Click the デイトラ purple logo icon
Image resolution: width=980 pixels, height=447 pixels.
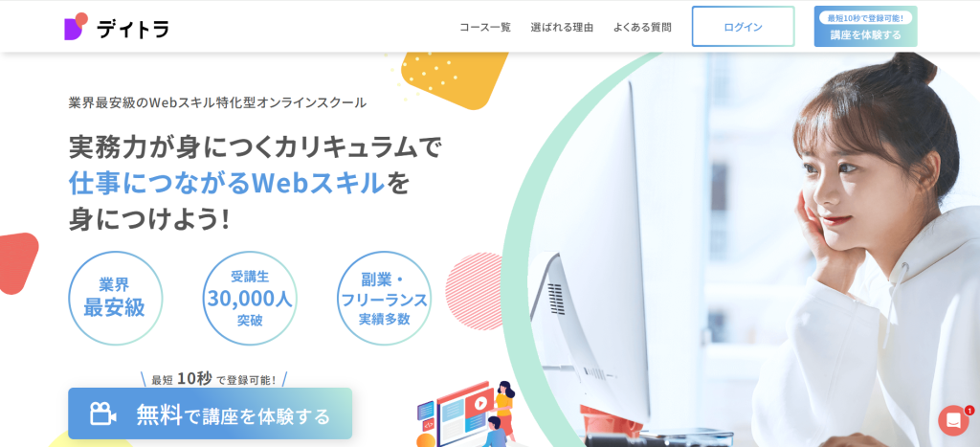coord(76,26)
